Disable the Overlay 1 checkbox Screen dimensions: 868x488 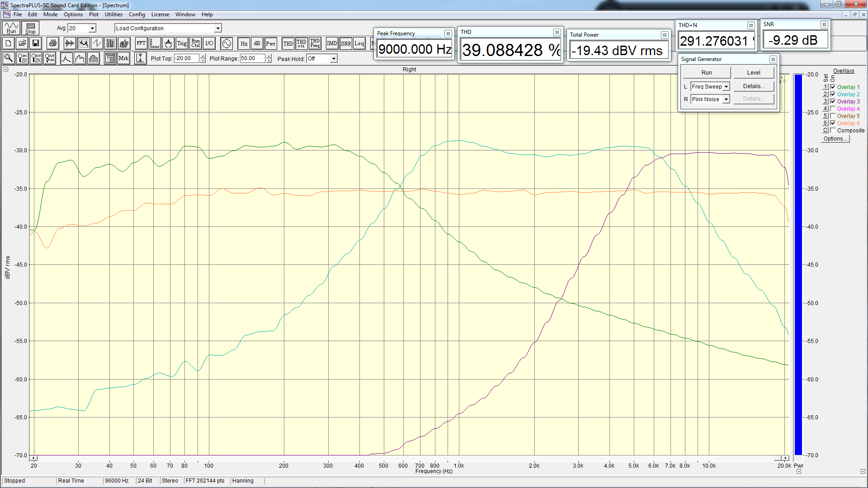[833, 87]
